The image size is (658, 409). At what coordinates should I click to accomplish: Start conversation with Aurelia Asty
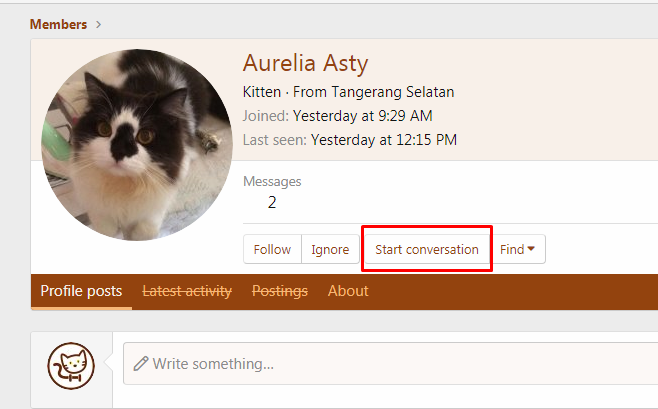[x=427, y=249]
